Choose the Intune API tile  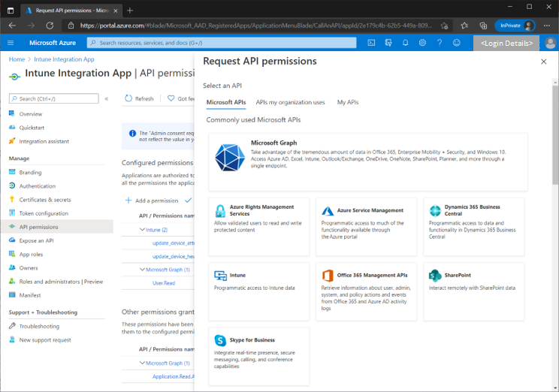[258, 291]
